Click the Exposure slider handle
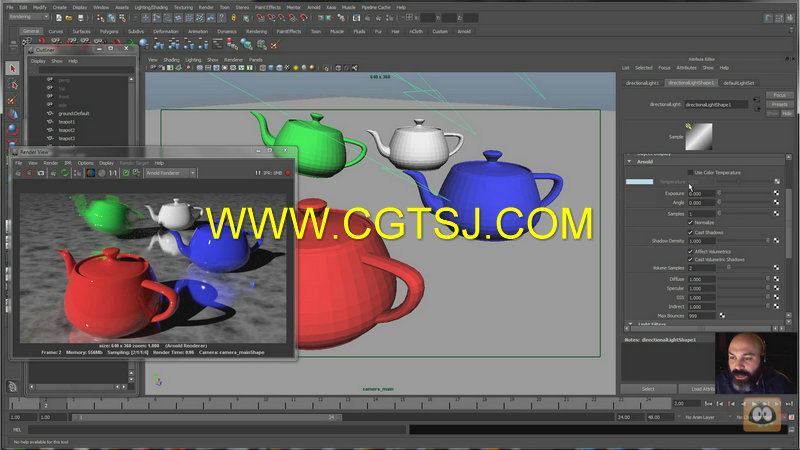The height and width of the screenshot is (450, 800). point(719,193)
